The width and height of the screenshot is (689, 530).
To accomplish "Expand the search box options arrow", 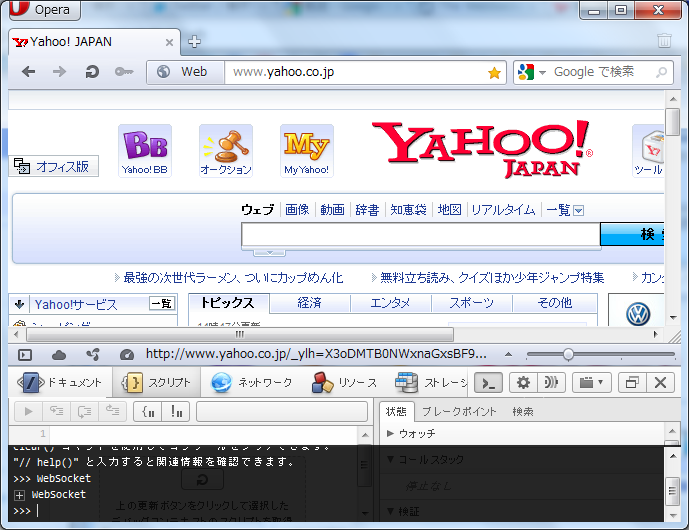I will click(270, 253).
